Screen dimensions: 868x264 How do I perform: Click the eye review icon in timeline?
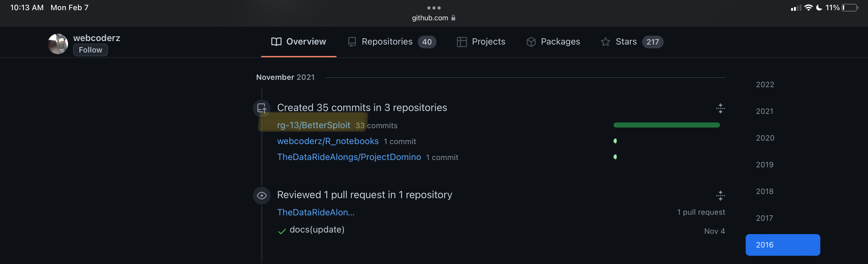click(x=262, y=196)
